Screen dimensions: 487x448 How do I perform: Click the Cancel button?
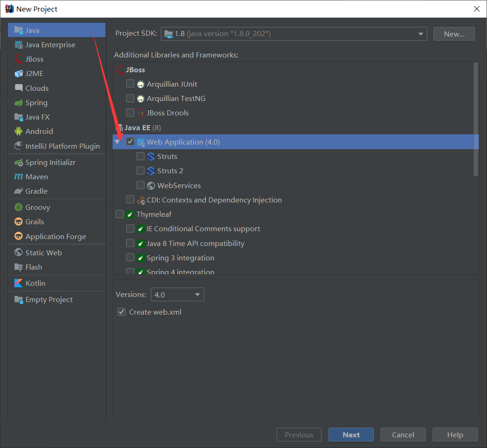pos(403,435)
